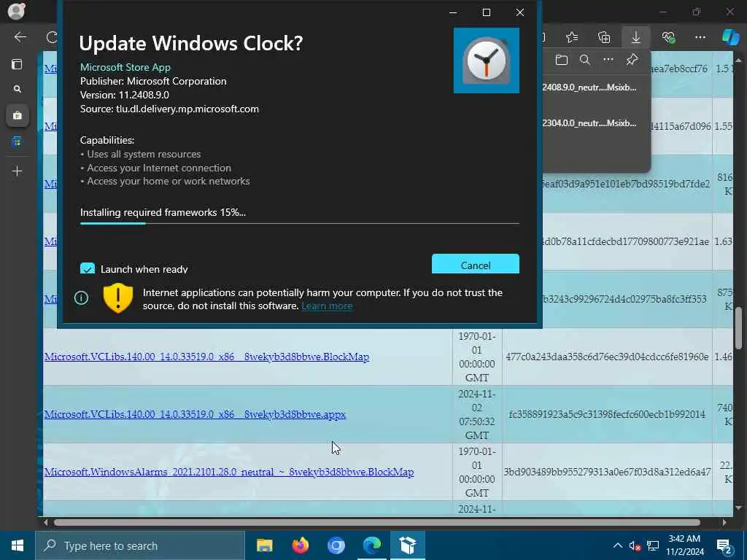The height and width of the screenshot is (560, 747).
Task: Select the 2024-11-02 07:50:32 GMT date cell
Action: [477, 414]
